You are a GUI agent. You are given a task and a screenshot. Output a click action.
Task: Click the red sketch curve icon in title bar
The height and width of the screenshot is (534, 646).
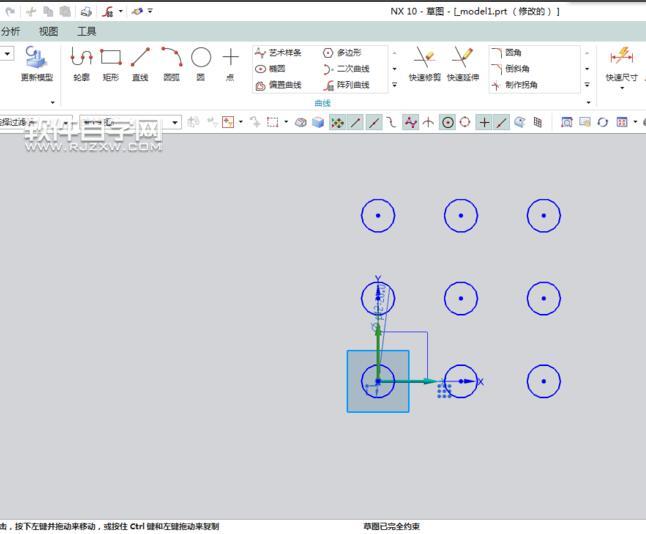pos(108,12)
